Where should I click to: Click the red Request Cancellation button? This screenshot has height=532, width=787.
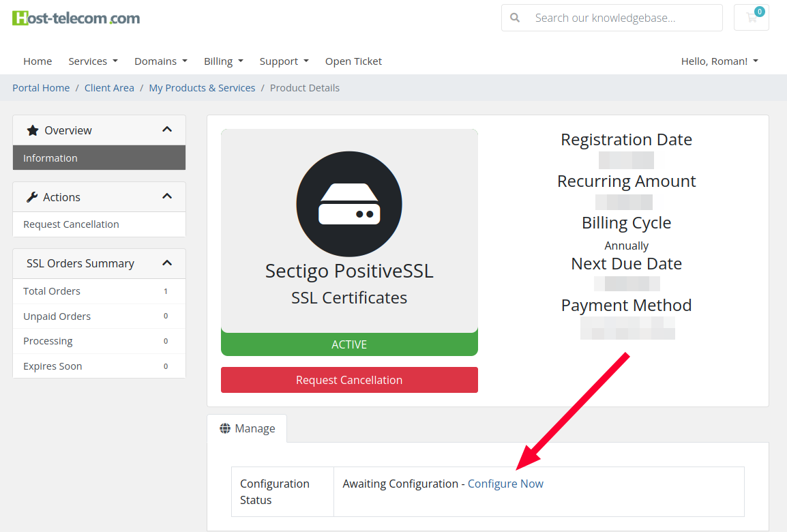tap(349, 380)
